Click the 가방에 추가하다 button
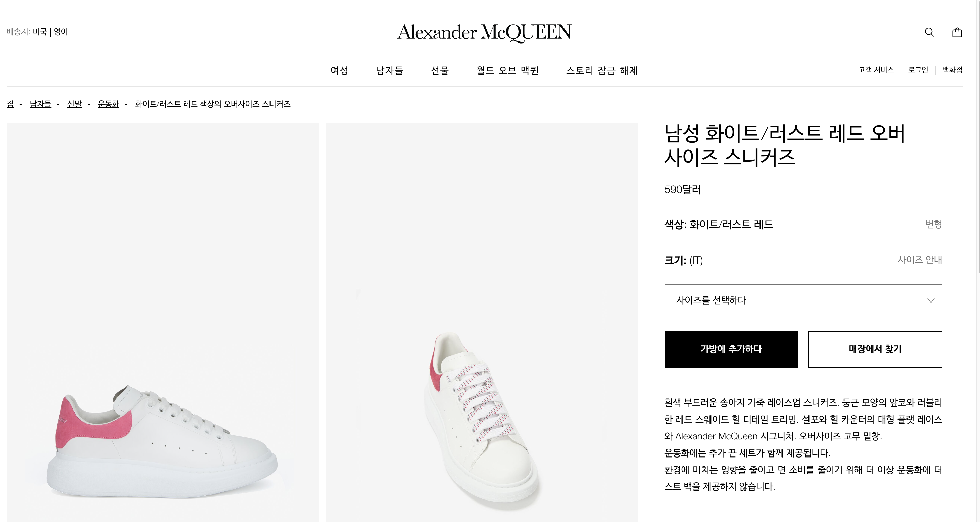 (x=731, y=349)
